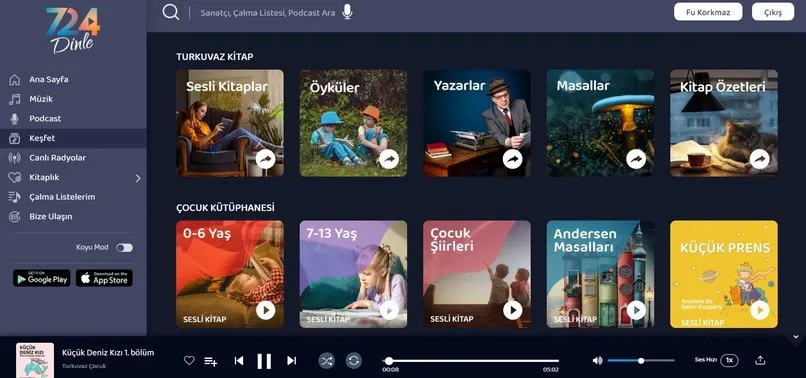
Task: Click the track progress bar
Action: [470, 361]
